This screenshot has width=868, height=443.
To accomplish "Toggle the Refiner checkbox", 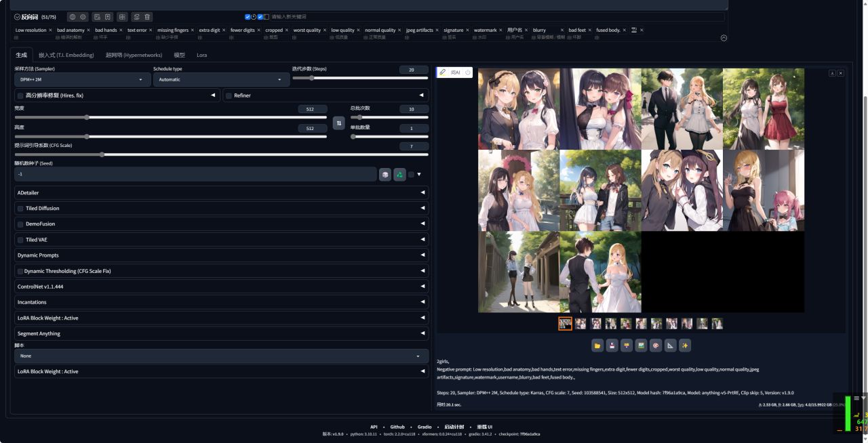I will tap(229, 96).
